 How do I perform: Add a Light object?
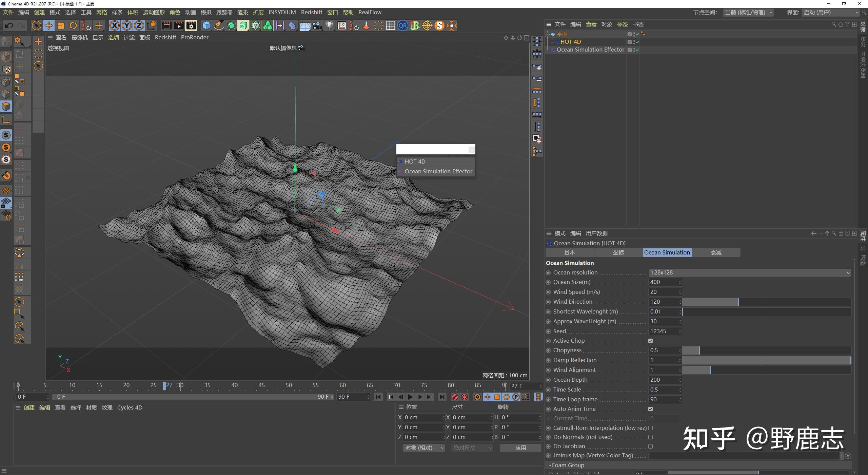tap(329, 25)
